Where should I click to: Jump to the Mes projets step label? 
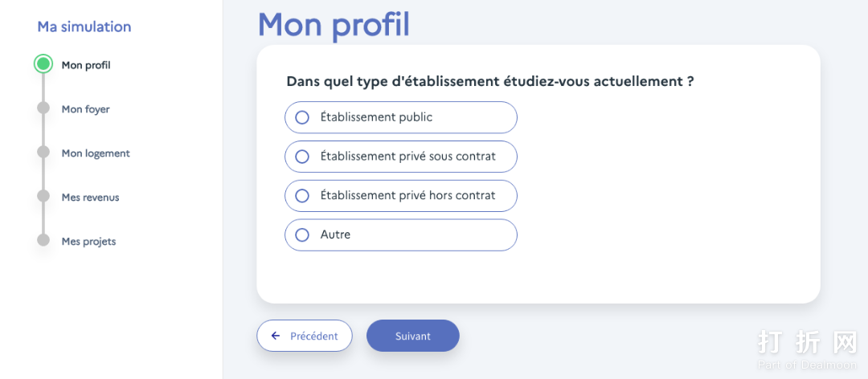pyautogui.click(x=88, y=242)
